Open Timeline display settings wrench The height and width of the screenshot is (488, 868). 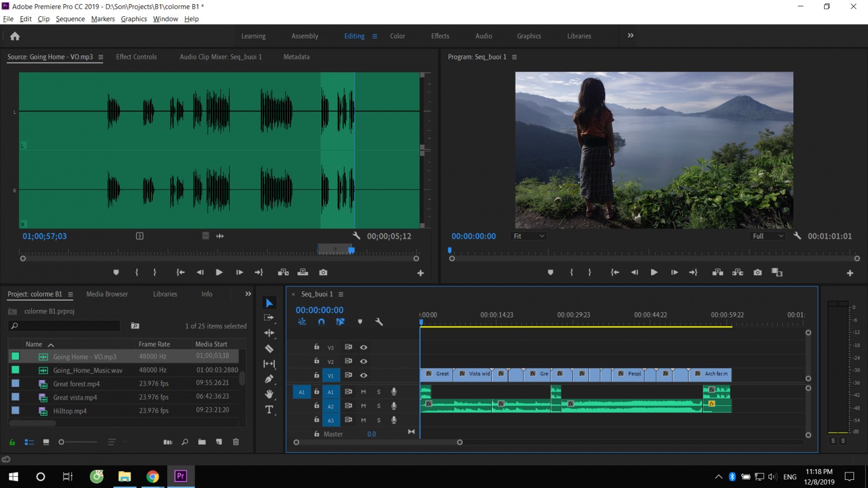pyautogui.click(x=379, y=322)
